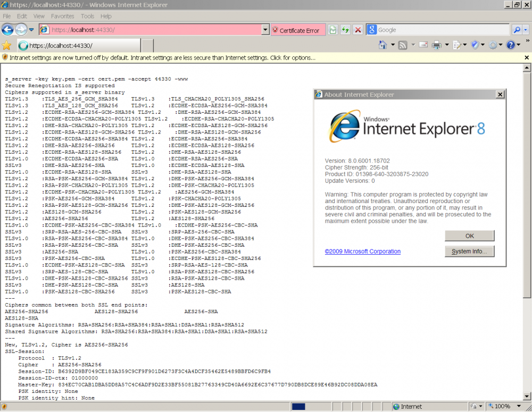Screen dimensions: 532x412
Task: Click the browser Back arrow button
Action: point(8,30)
